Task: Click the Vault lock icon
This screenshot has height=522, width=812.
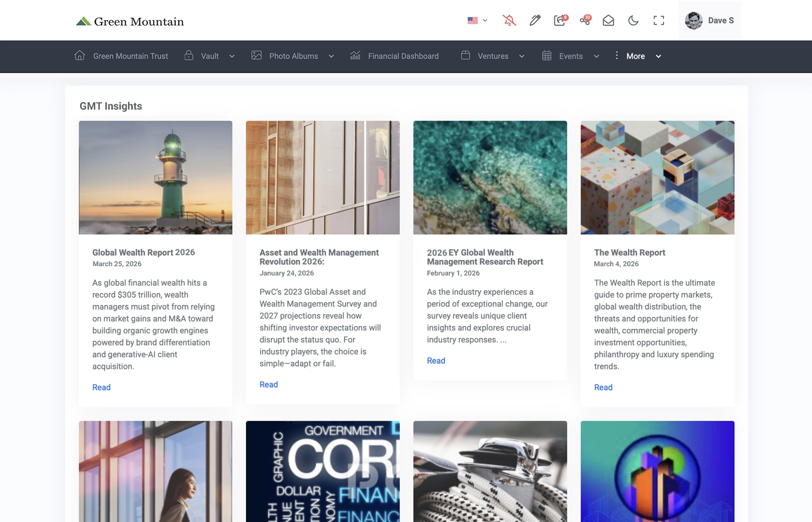Action: click(x=189, y=56)
